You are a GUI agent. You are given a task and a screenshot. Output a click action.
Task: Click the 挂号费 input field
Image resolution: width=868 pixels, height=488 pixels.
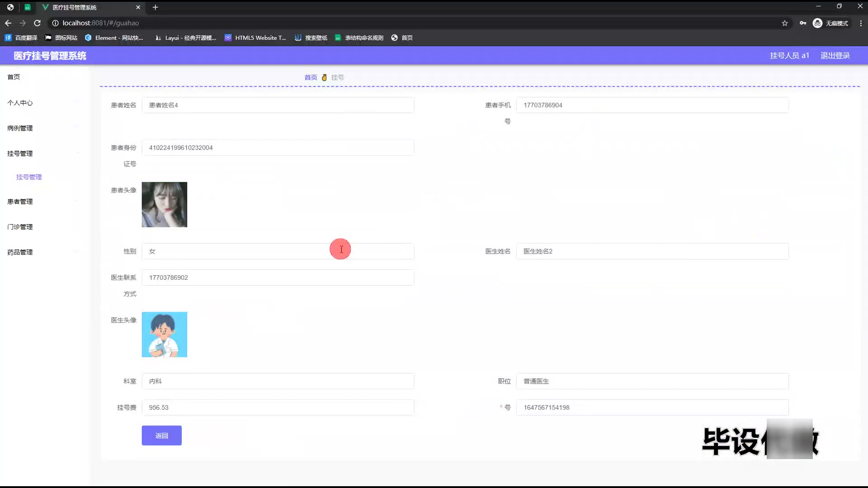point(278,408)
